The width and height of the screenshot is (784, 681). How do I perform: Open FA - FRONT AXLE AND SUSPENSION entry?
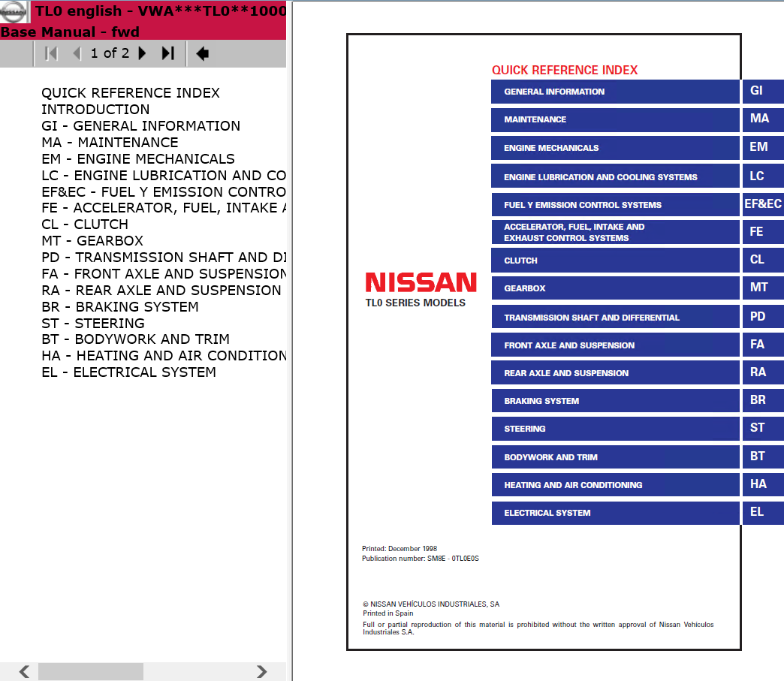click(164, 274)
